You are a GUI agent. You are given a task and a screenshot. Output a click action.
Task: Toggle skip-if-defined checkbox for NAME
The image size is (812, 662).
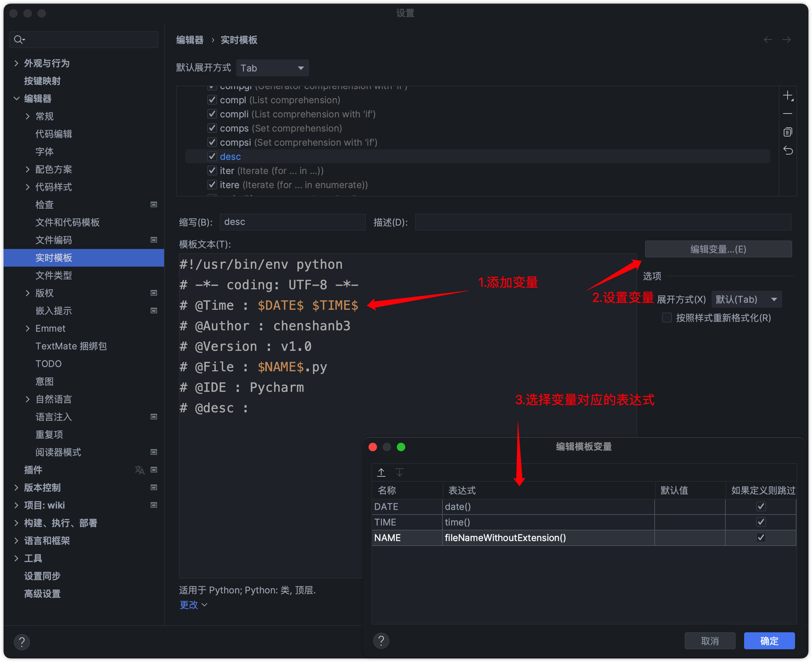pos(761,538)
